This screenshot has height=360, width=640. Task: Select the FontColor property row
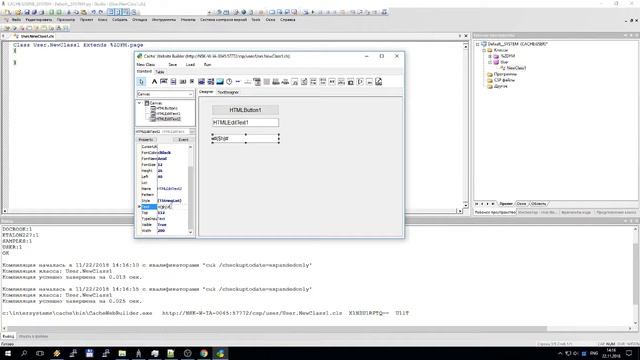pos(164,153)
